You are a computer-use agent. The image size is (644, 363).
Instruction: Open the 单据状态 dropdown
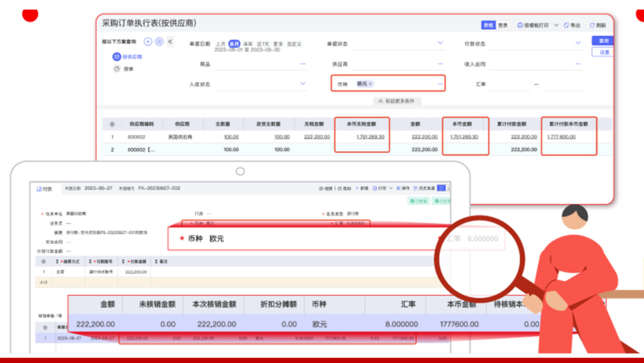coord(440,44)
